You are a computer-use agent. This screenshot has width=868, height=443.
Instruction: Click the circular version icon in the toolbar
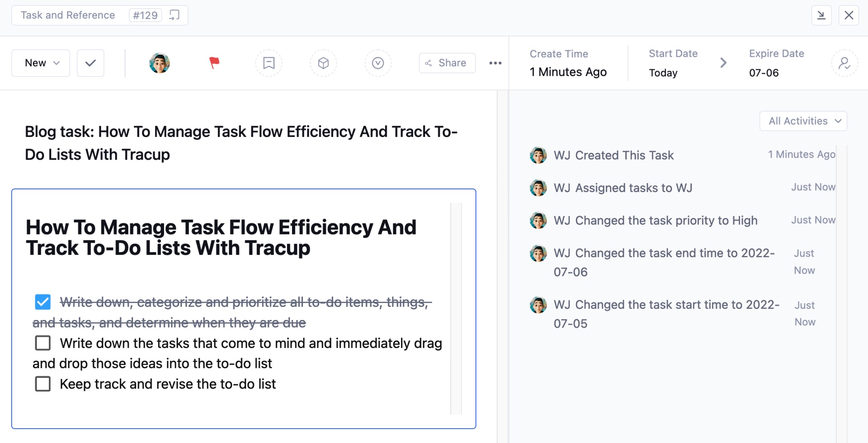coord(378,63)
